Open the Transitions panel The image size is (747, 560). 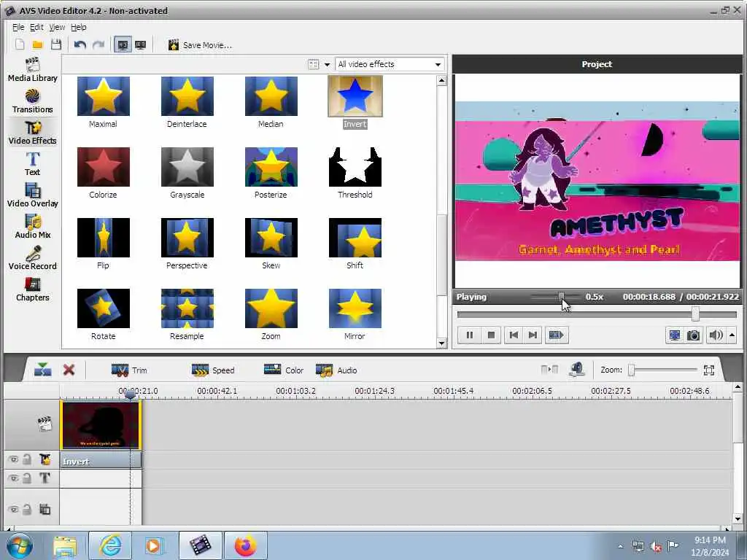tap(32, 101)
